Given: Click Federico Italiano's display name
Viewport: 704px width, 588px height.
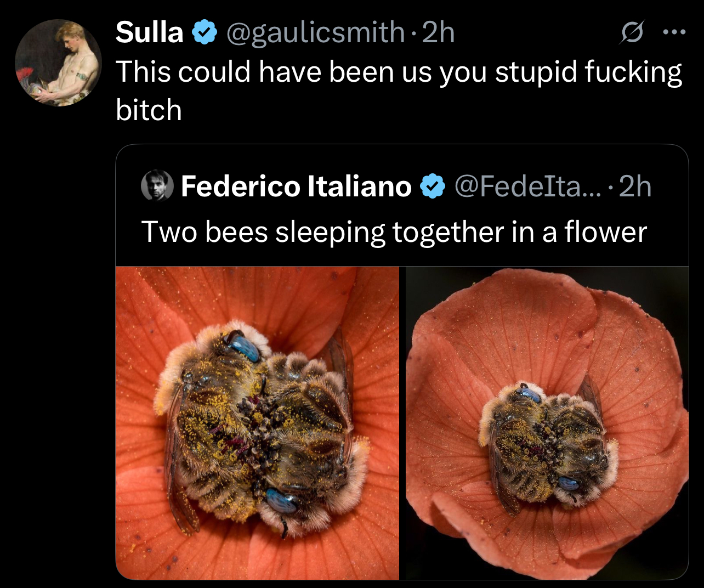Looking at the screenshot, I should click(x=296, y=186).
